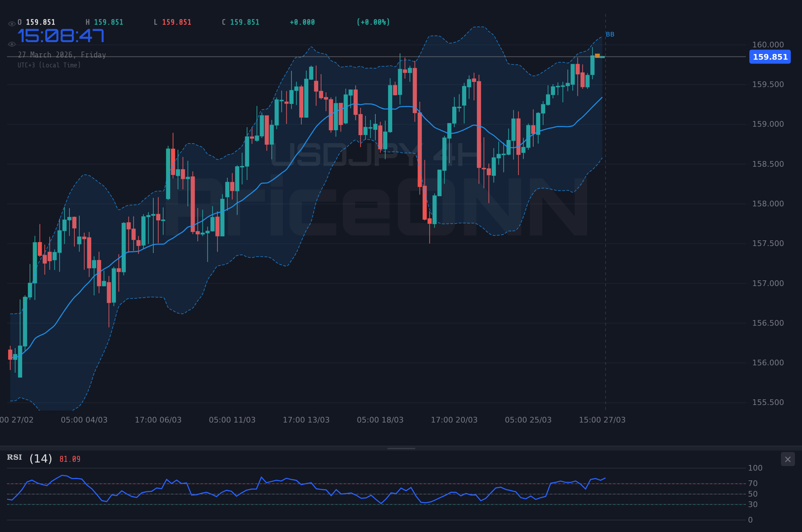This screenshot has width=802, height=532.
Task: Select the (+0.00%) percentage change value
Action: coord(373,22)
